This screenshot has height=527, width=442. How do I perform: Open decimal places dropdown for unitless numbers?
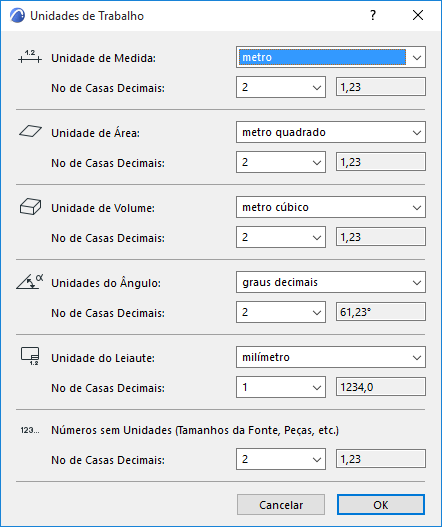pyautogui.click(x=281, y=459)
